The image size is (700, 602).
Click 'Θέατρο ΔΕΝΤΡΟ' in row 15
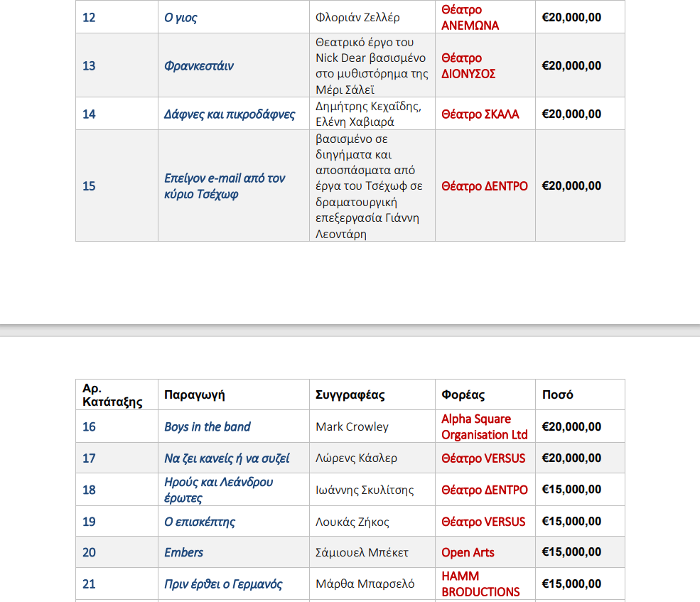[485, 186]
